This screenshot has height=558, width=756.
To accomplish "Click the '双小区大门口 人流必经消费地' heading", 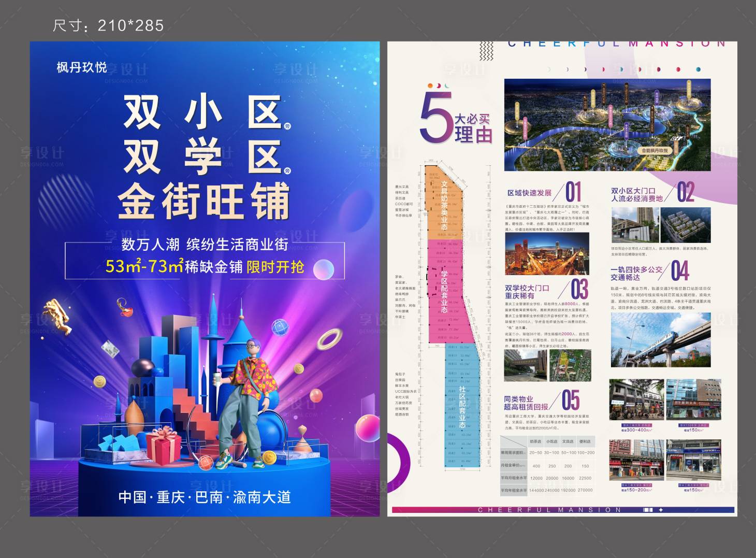I will point(636,194).
